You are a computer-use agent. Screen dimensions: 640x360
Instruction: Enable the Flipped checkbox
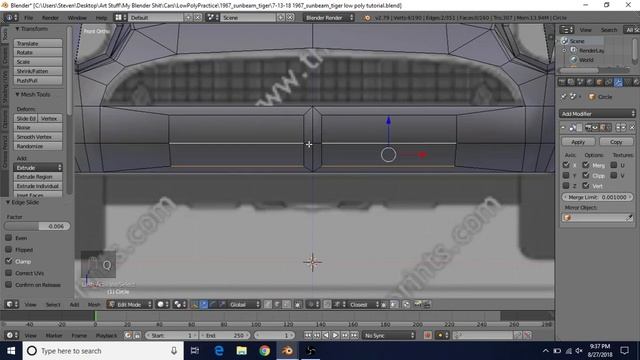[9, 249]
